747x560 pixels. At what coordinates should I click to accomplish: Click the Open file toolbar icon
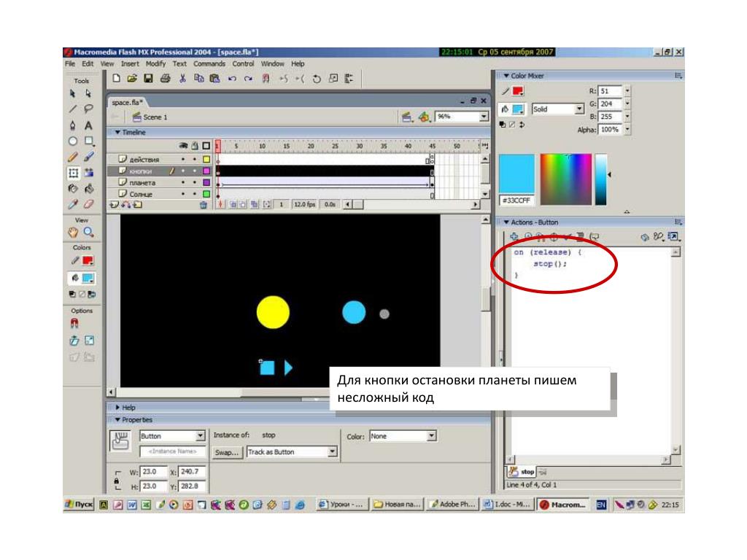[132, 79]
